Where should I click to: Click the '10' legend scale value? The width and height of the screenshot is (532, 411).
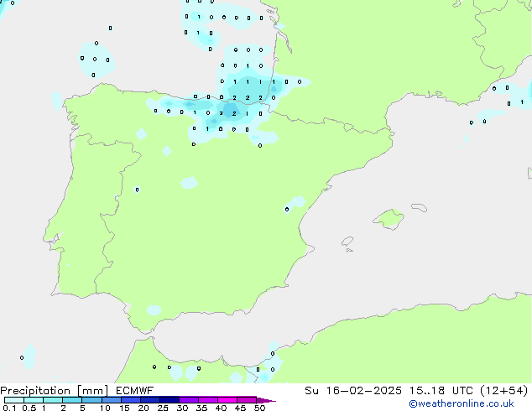pyautogui.click(x=105, y=408)
